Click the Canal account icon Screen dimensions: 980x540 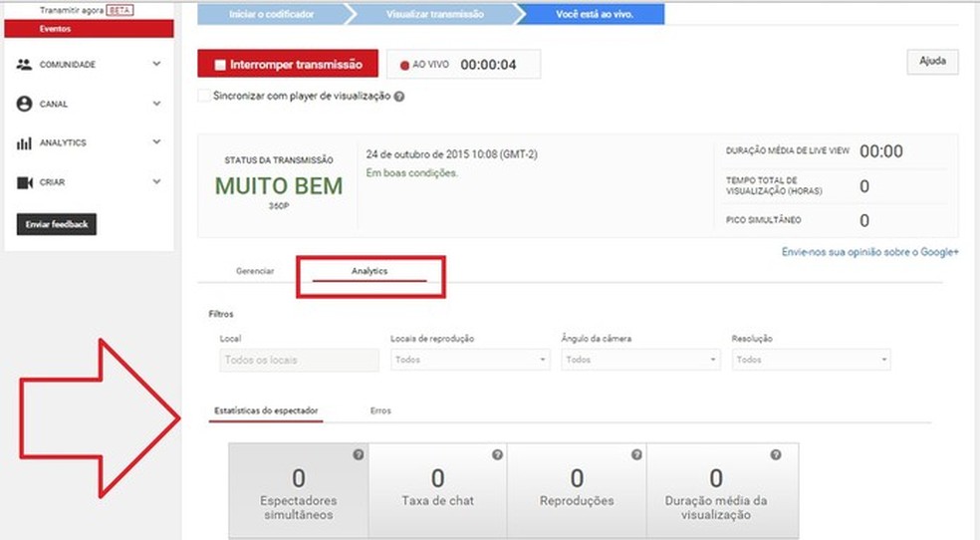click(x=24, y=104)
